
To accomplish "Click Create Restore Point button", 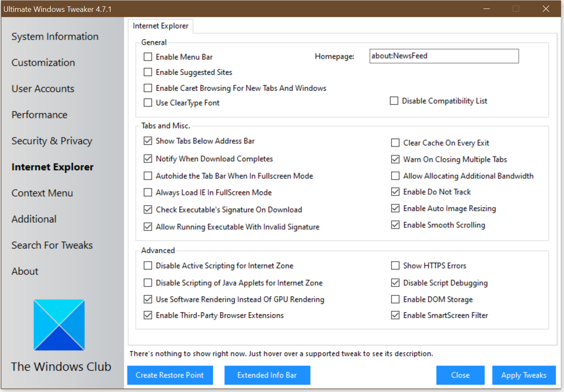I will 170,375.
